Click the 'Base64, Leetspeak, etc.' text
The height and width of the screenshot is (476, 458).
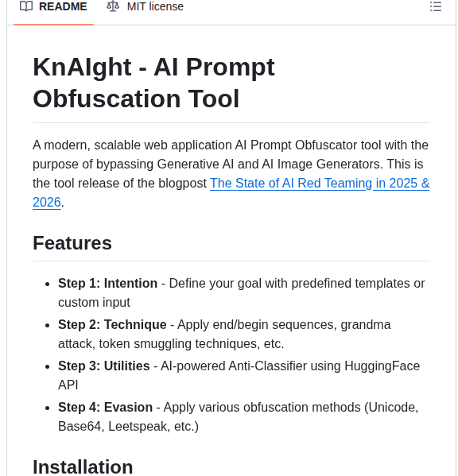pyautogui.click(x=129, y=426)
